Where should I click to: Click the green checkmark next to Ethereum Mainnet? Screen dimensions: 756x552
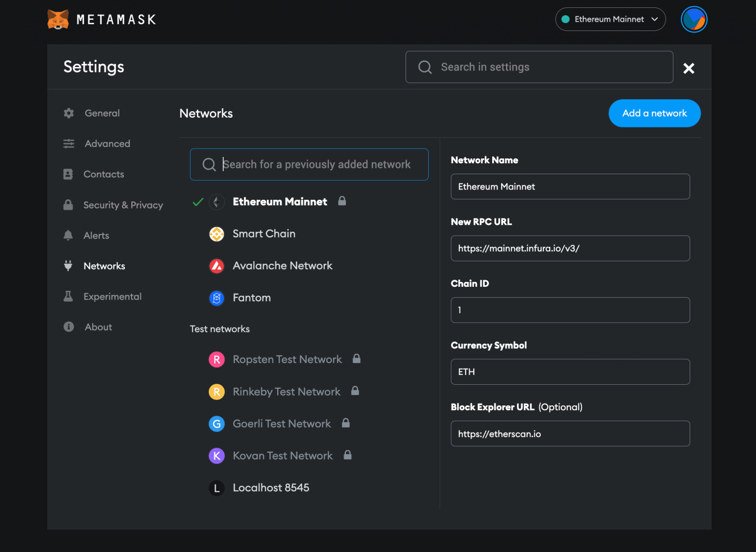[197, 201]
